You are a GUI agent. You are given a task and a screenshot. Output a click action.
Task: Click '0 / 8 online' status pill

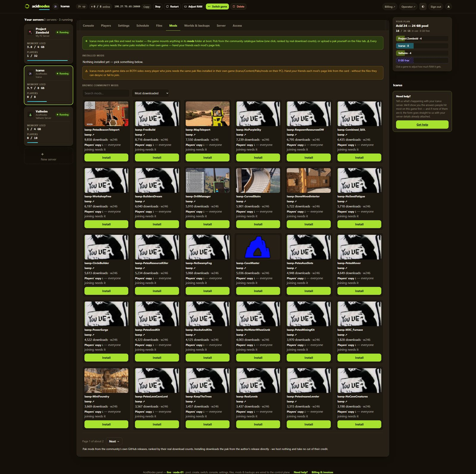tap(100, 7)
